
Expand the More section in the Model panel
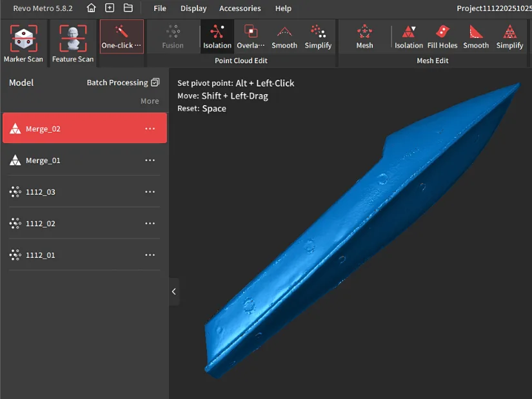pyautogui.click(x=150, y=101)
